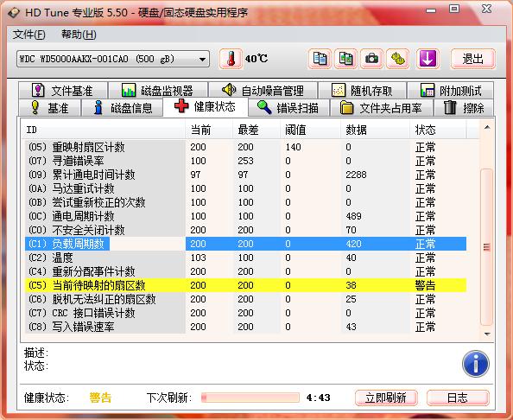Switch to the 磁盘信息 tab
Viewport: 513px width, 420px height.
122,108
